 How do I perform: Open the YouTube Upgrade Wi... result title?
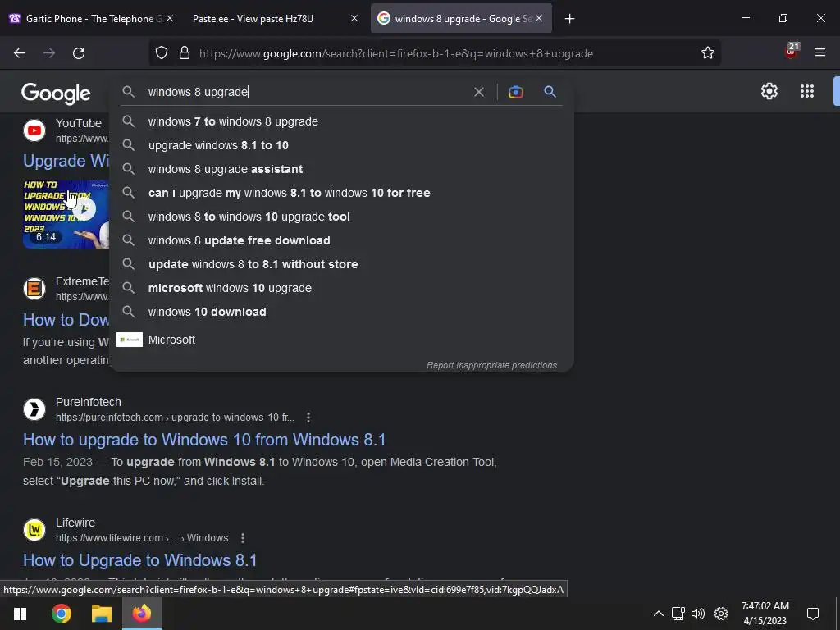(x=66, y=161)
